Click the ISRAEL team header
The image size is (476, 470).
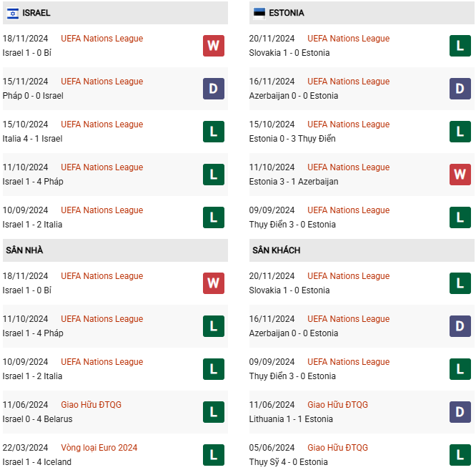pos(115,13)
